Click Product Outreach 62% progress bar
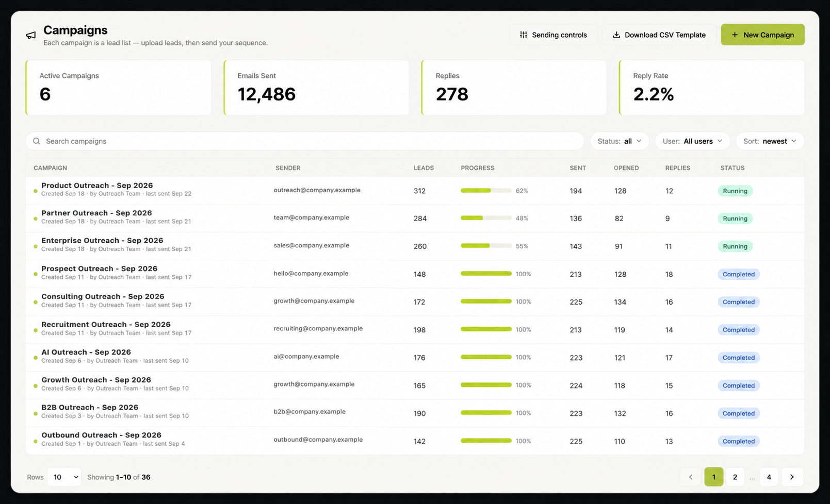Image resolution: width=830 pixels, height=504 pixels. point(486,191)
